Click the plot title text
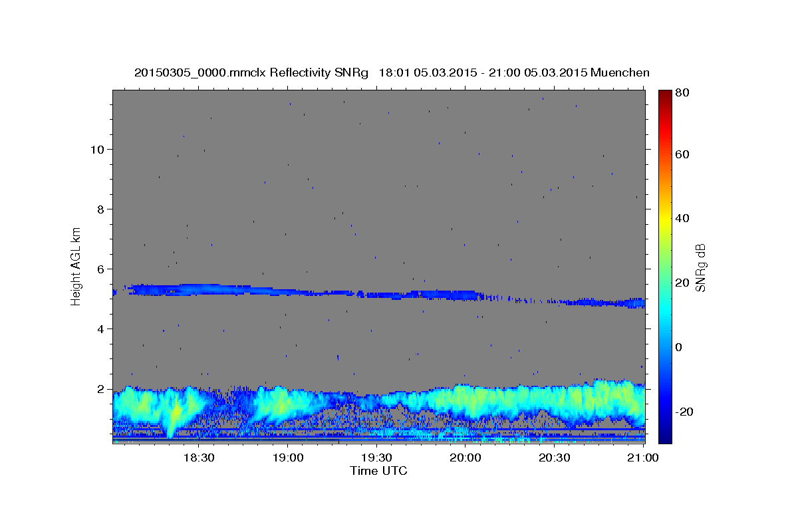This screenshot has width=798, height=532. tap(392, 72)
